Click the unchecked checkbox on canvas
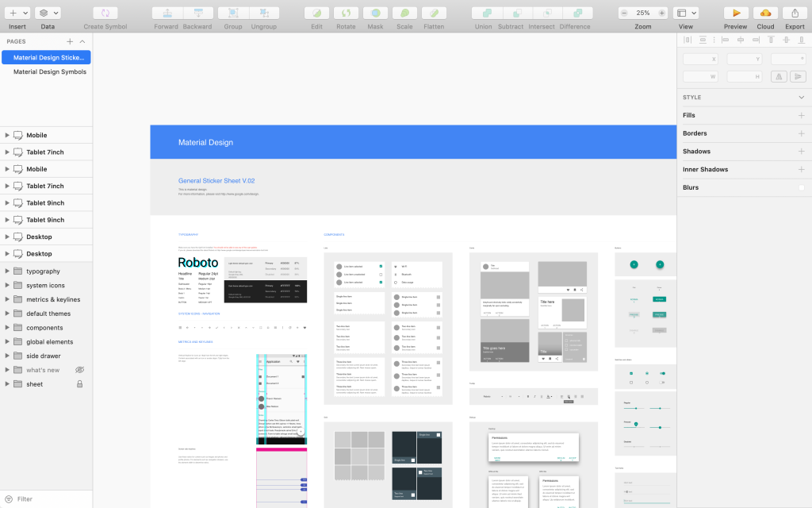This screenshot has height=508, width=812. 630,383
